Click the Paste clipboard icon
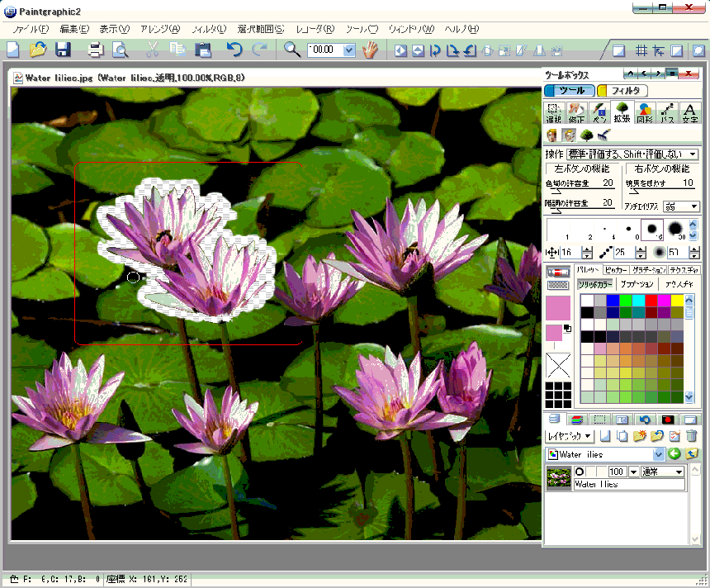The image size is (710, 588). (x=203, y=50)
